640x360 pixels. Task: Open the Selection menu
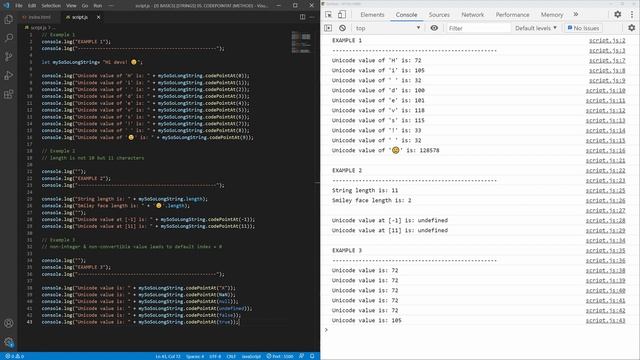point(51,6)
